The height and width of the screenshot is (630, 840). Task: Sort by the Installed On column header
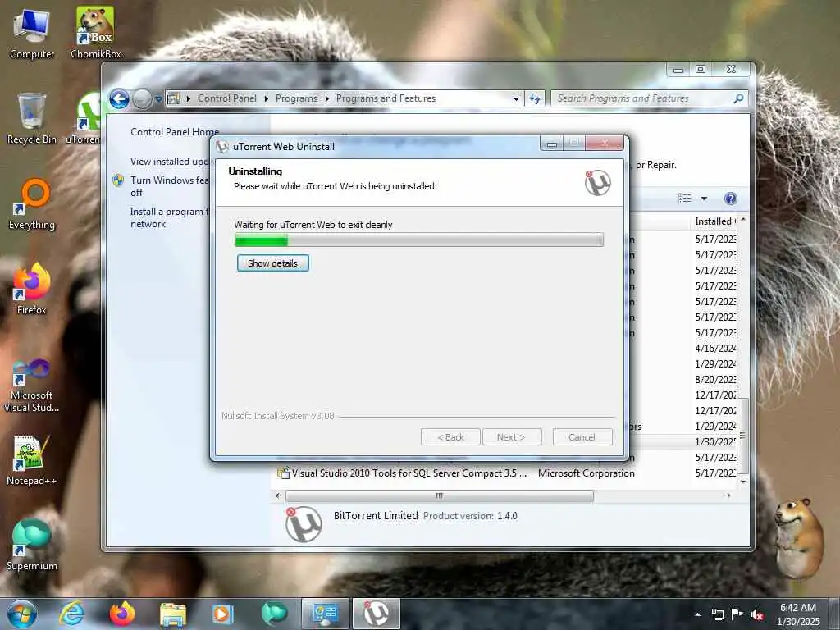714,221
